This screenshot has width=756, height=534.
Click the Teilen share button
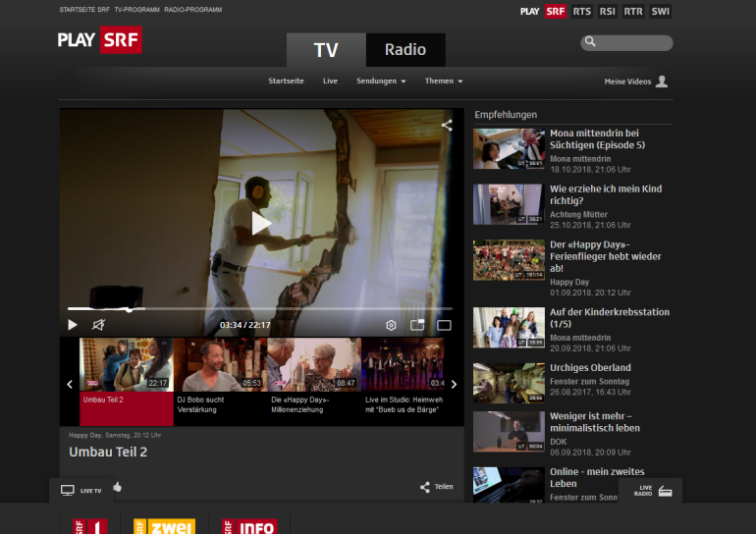coord(436,487)
